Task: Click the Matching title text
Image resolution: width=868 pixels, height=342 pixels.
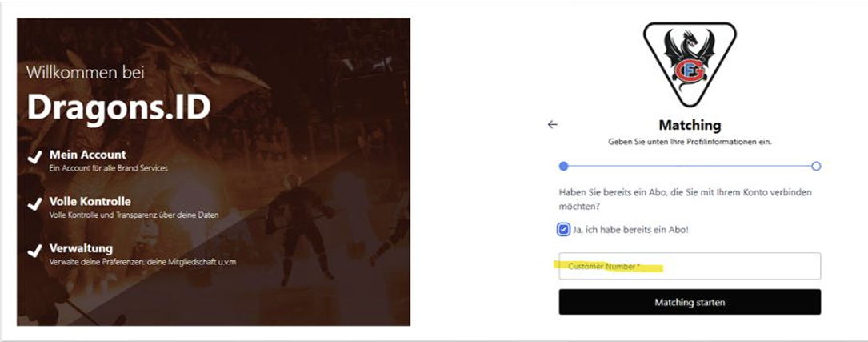Action: (x=690, y=125)
